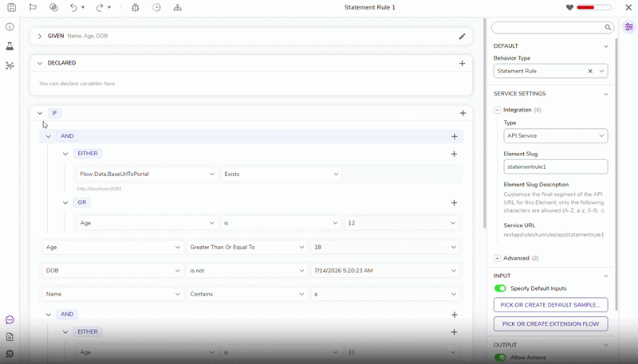Click the search magnifier icon
The width and height of the screenshot is (638, 364).
pyautogui.click(x=608, y=28)
